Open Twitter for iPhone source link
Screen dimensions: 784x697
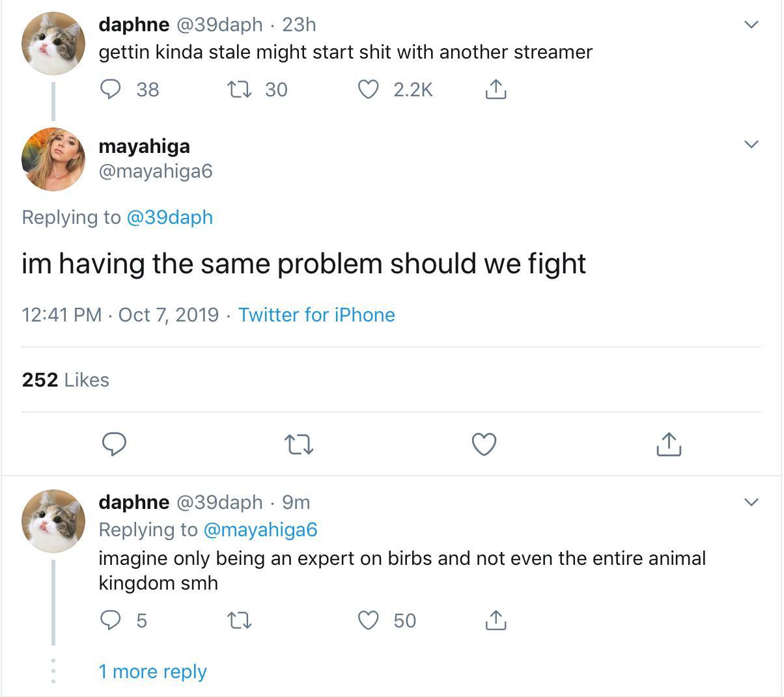coord(316,315)
